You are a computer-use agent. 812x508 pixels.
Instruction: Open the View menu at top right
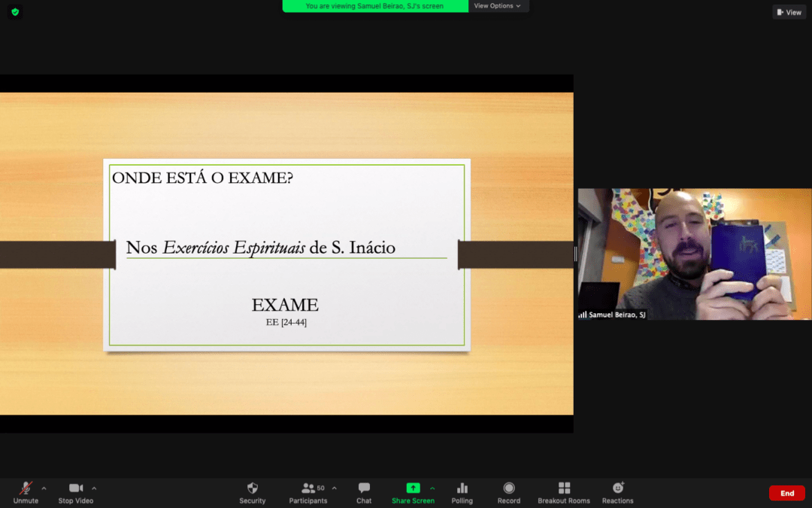pos(788,11)
